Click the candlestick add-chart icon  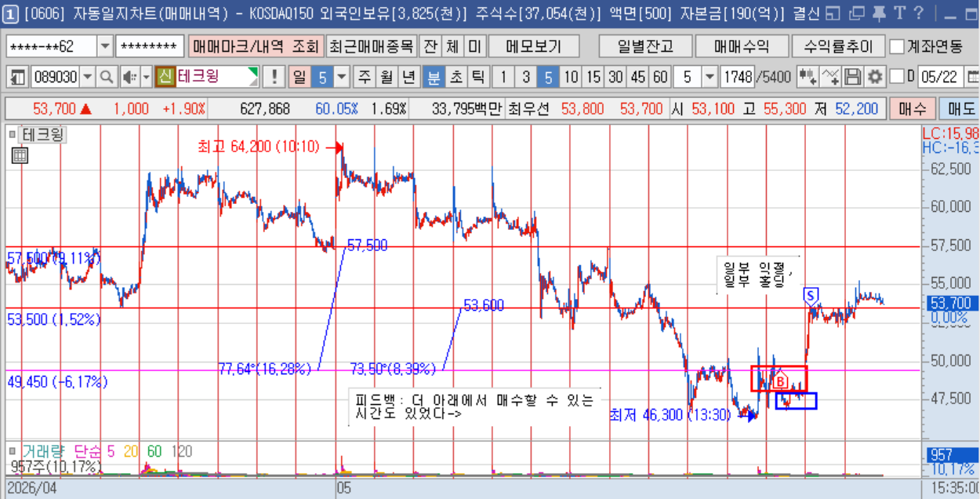pyautogui.click(x=808, y=77)
